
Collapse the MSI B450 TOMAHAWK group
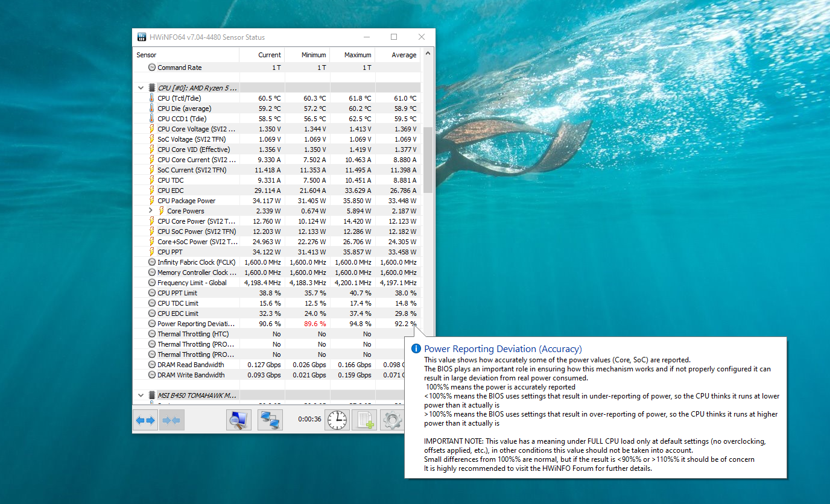click(141, 395)
